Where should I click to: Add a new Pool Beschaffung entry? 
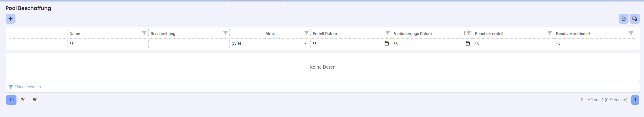pyautogui.click(x=11, y=19)
